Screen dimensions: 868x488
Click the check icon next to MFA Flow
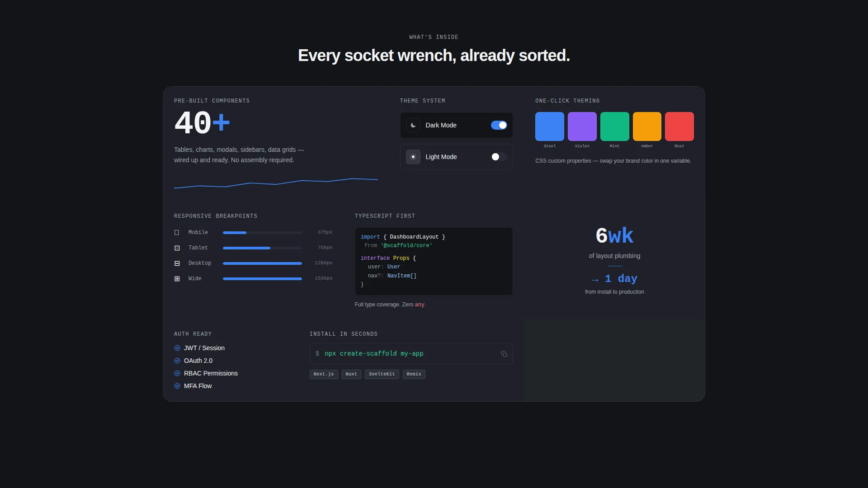(177, 386)
